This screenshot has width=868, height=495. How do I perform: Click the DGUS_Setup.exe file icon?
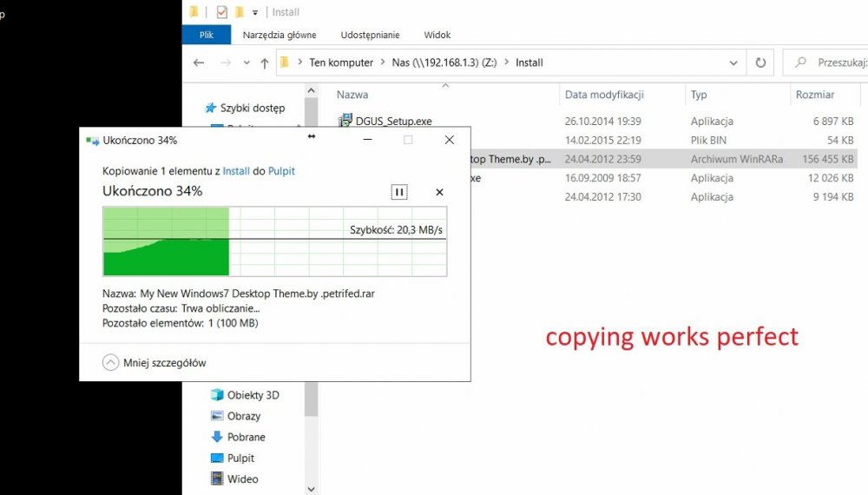coord(345,120)
